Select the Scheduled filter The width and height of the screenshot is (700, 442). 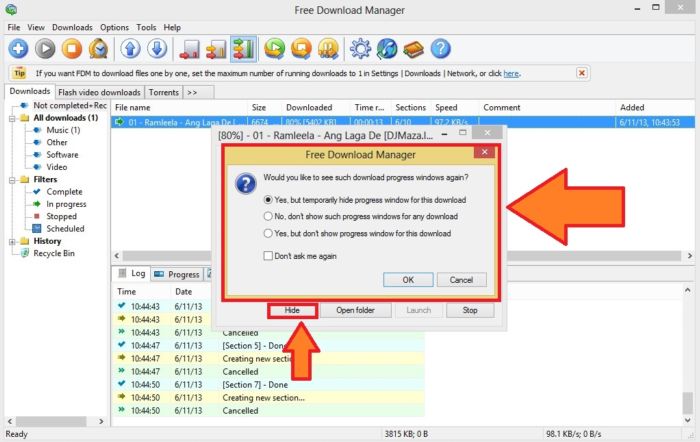[x=65, y=229]
